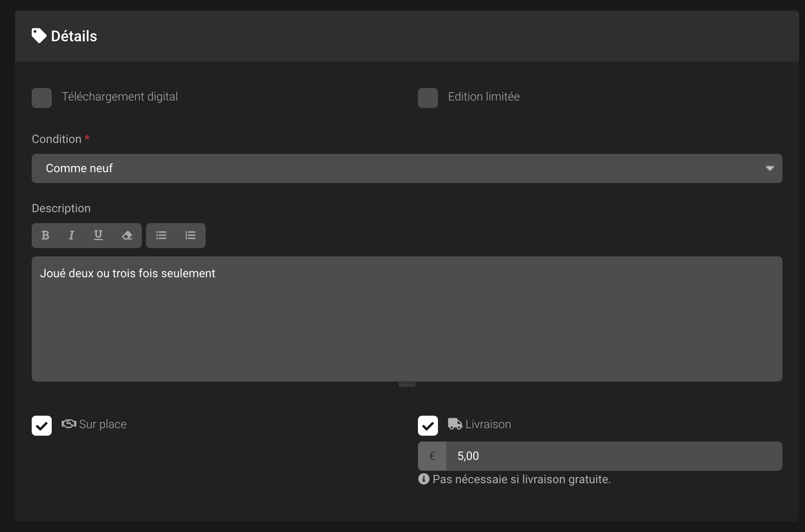Screen dimensions: 805x532
Task: Focus the delivery price field showing 5,00
Action: (x=614, y=456)
